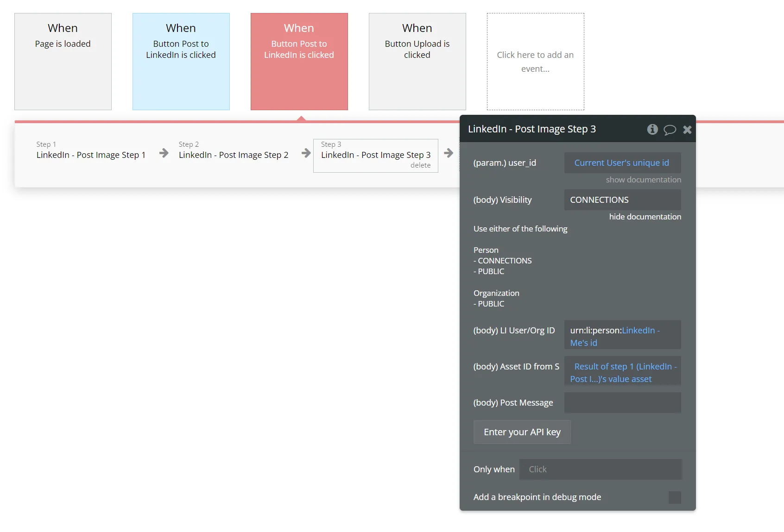Click show documentation link under user_id
This screenshot has width=784, height=532.
643,180
